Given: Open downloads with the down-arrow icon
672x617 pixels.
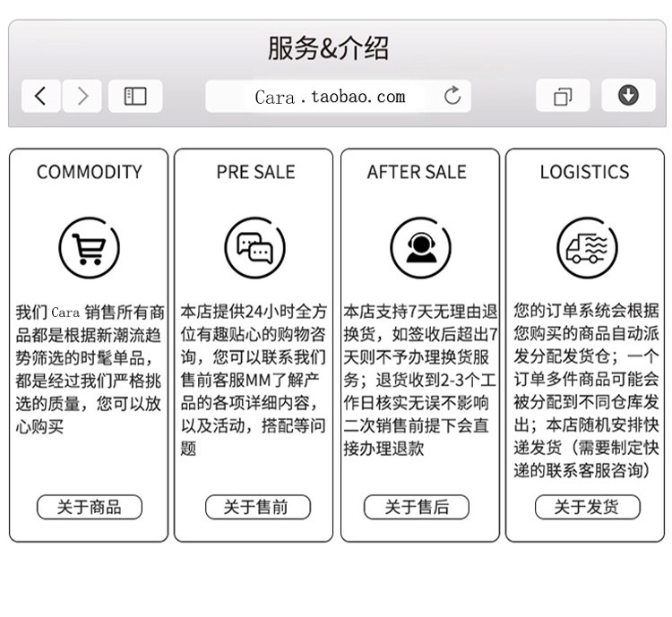Looking at the screenshot, I should (628, 96).
